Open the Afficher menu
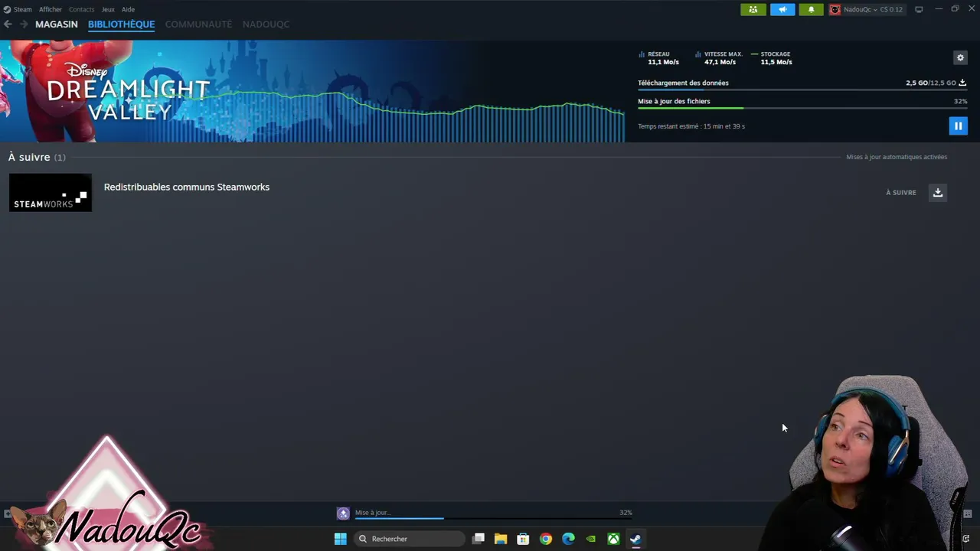This screenshot has width=980, height=551. pyautogui.click(x=51, y=9)
